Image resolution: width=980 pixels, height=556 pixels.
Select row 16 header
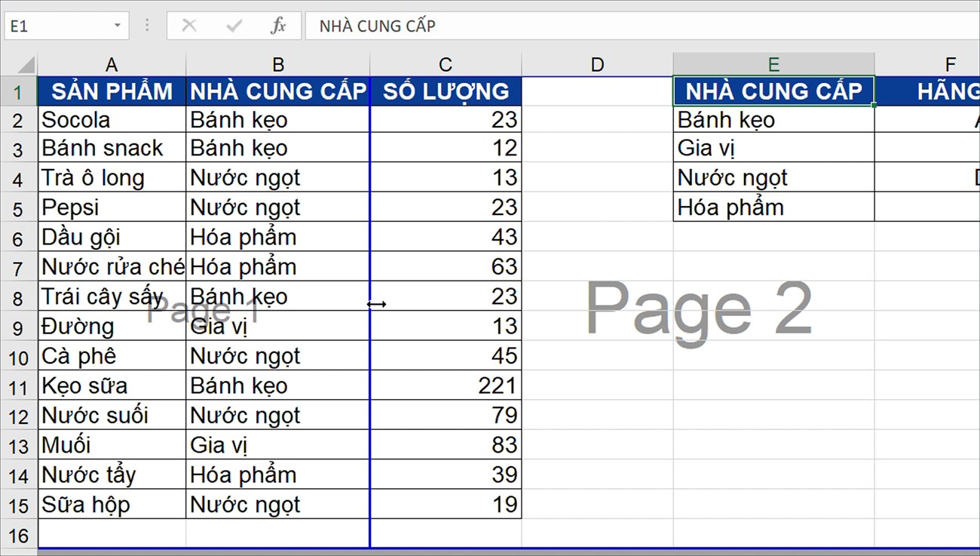tap(19, 535)
